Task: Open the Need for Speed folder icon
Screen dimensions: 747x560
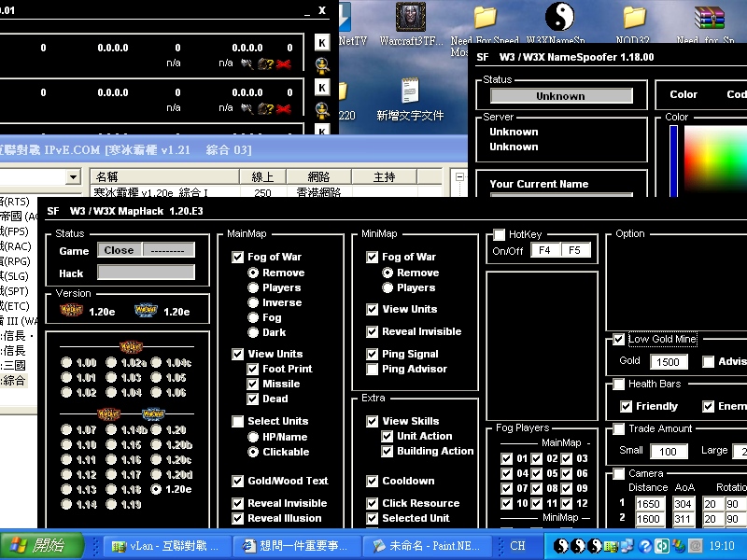Action: [484, 19]
